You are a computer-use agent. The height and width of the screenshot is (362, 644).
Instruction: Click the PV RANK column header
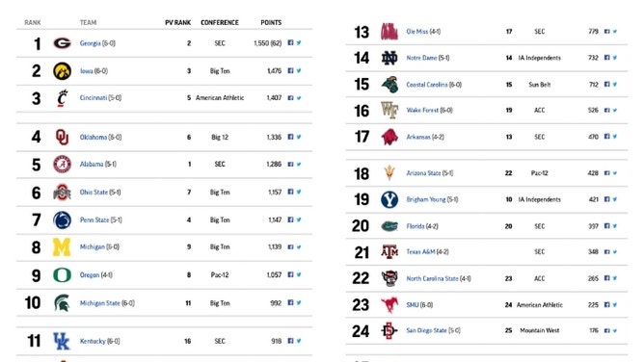tap(177, 22)
